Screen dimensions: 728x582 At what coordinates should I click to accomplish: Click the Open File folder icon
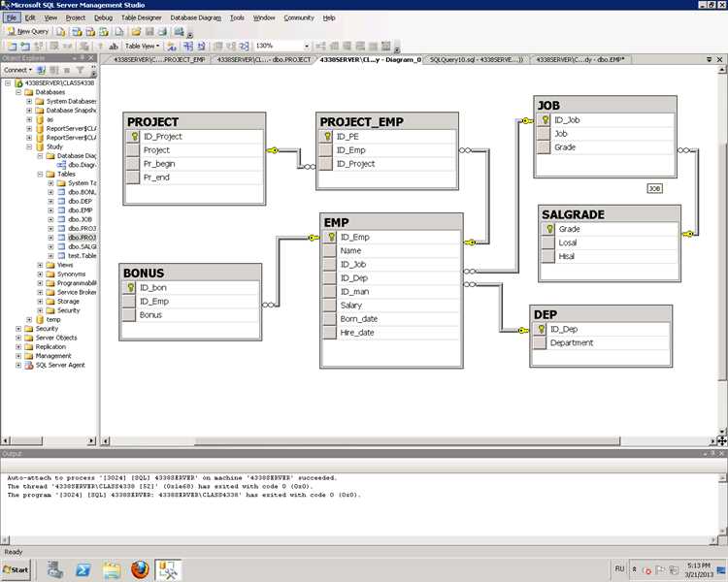coord(136,32)
